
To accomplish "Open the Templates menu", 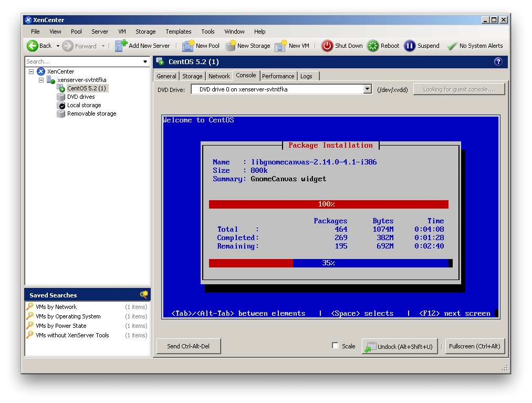I will (x=179, y=32).
